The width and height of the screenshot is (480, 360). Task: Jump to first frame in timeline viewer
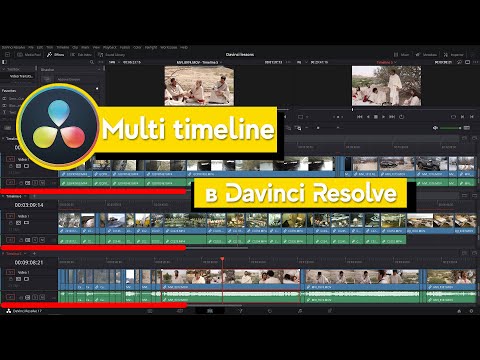point(360,117)
